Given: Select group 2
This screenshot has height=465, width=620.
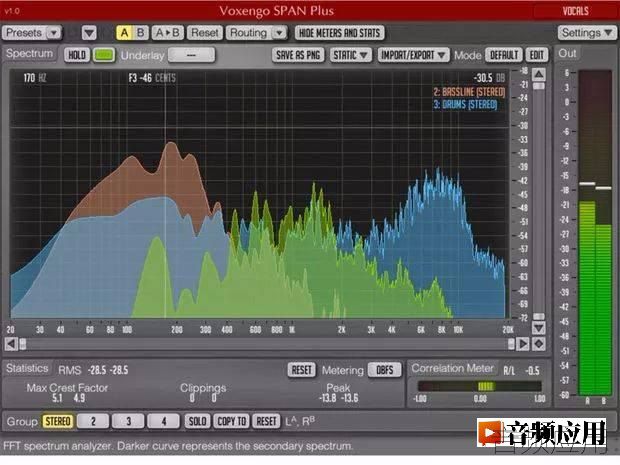Looking at the screenshot, I should [x=93, y=421].
